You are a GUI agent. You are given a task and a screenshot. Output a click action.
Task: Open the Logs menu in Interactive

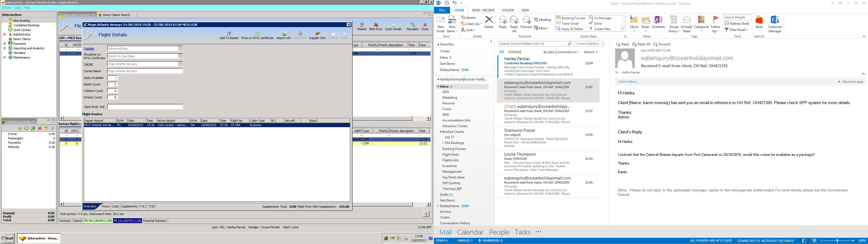pos(18,7)
